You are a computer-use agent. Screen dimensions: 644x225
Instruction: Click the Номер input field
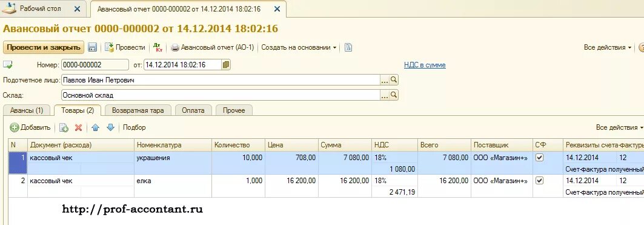point(95,64)
